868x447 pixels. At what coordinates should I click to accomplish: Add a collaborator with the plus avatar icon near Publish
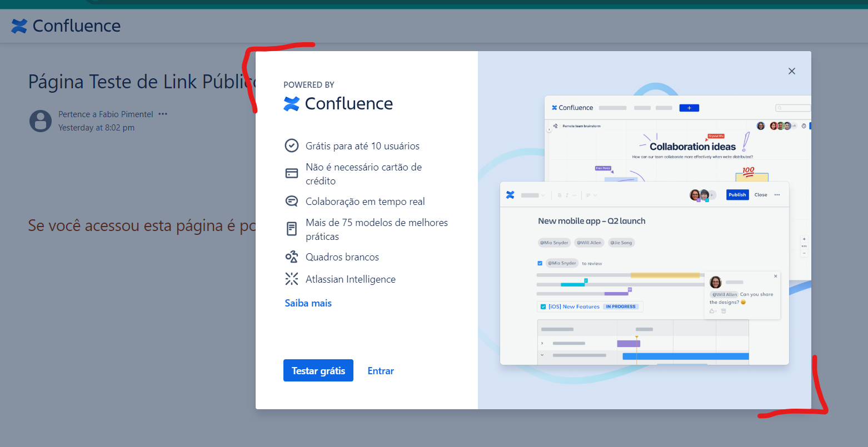[712, 195]
